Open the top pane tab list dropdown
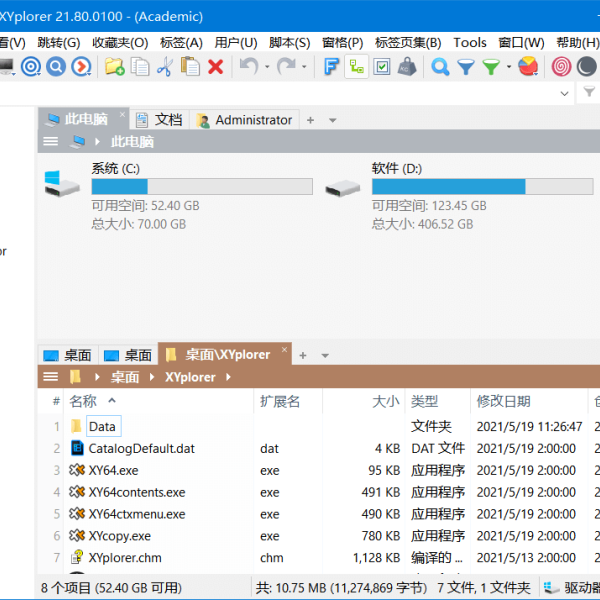Image resolution: width=600 pixels, height=600 pixels. 333,121
